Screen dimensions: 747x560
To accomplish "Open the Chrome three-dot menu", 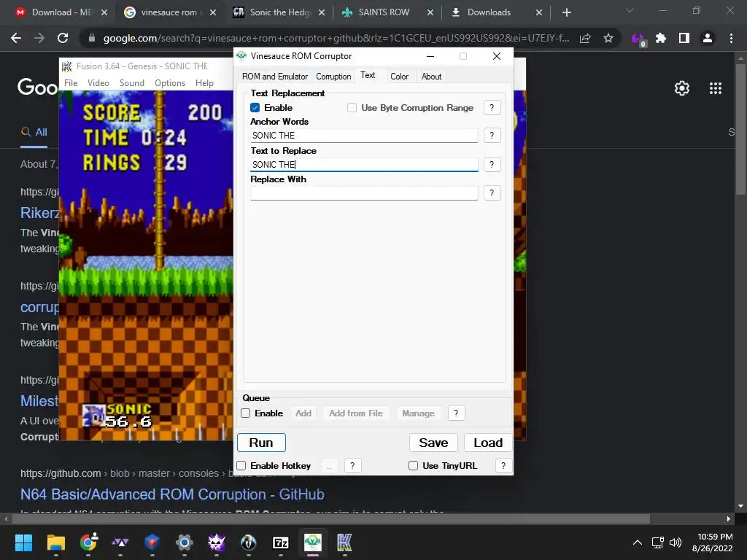I will [731, 38].
